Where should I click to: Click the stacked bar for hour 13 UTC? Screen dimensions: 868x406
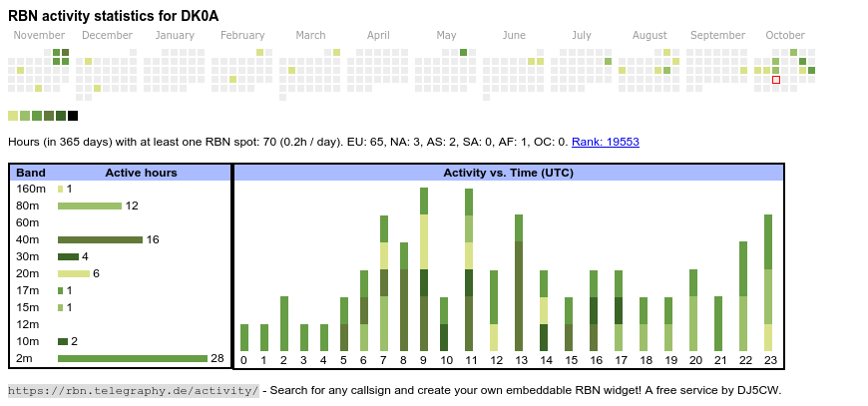point(519,282)
